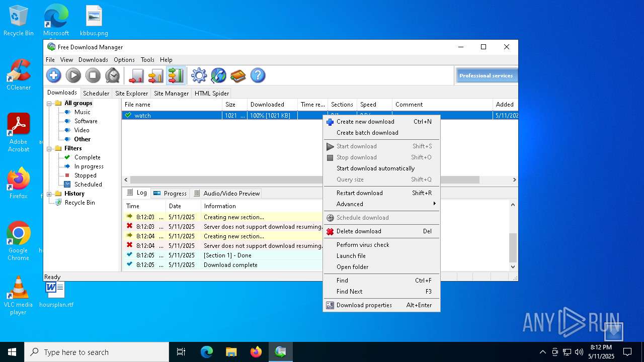Viewport: 644px width, 362px height.
Task: Click download list horizontal scrollbar right arrow
Action: 514,179
